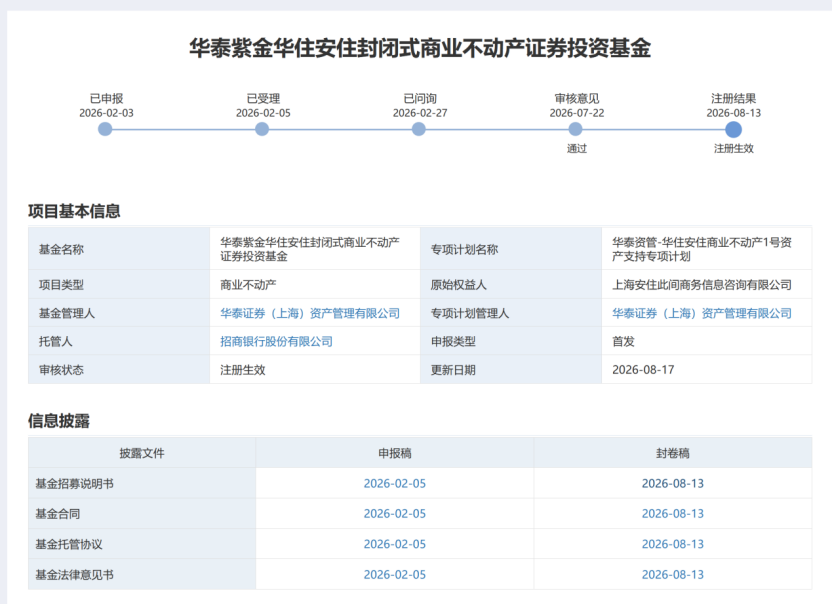The width and height of the screenshot is (832, 604).
Task: Open 基金法律意见书 申报稿 2026-02-05
Action: [x=395, y=574]
